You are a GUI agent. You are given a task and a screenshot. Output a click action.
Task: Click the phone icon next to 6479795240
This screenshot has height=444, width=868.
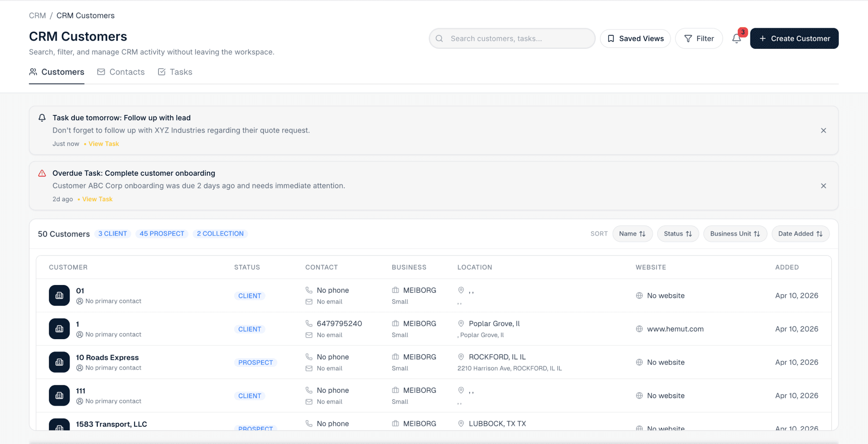[x=309, y=324]
